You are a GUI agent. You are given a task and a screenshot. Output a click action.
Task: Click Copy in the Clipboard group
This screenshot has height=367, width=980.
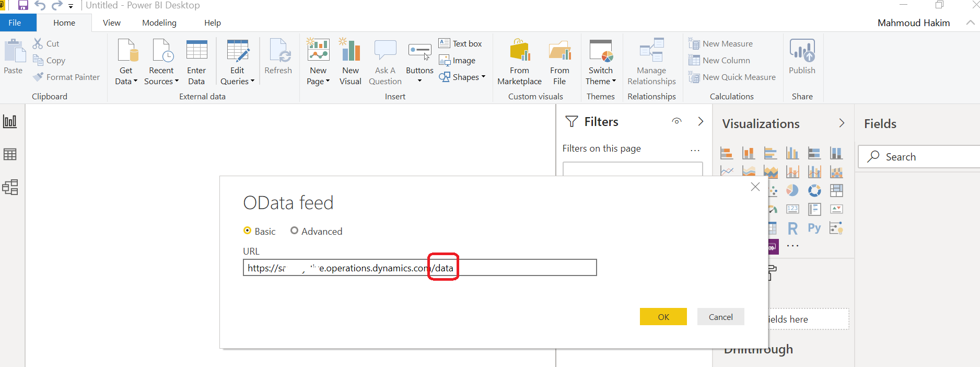point(49,60)
